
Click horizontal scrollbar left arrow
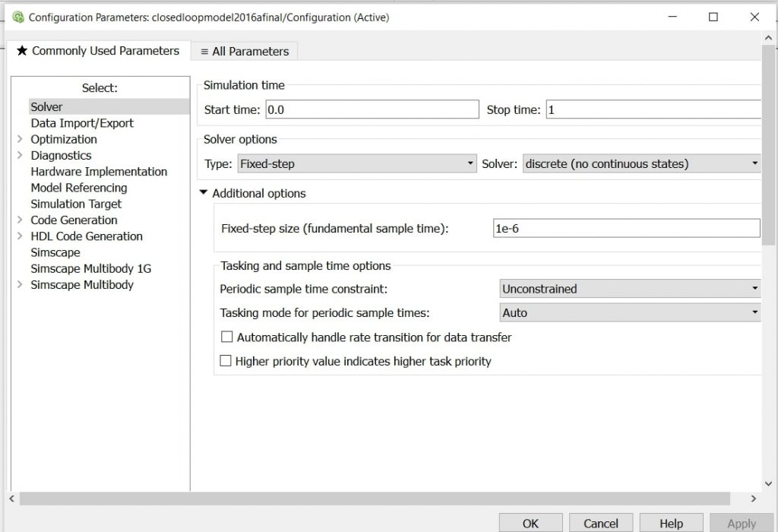point(12,499)
